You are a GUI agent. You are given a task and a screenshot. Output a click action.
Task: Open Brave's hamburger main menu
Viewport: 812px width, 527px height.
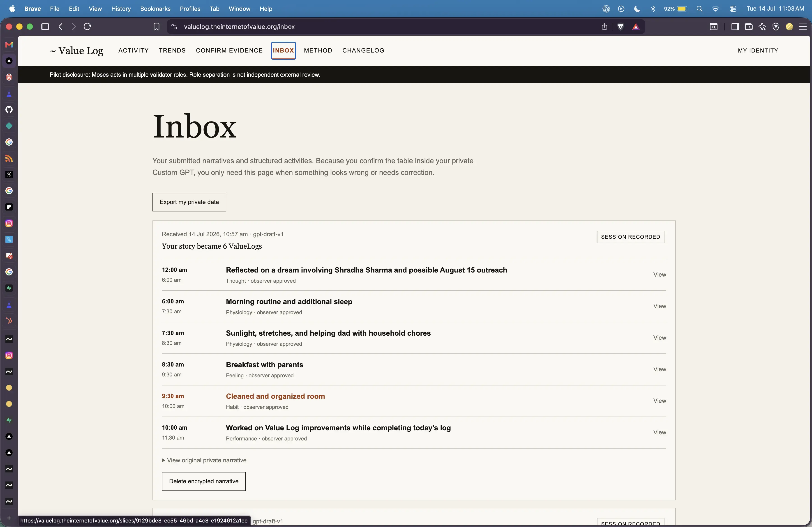pyautogui.click(x=803, y=27)
